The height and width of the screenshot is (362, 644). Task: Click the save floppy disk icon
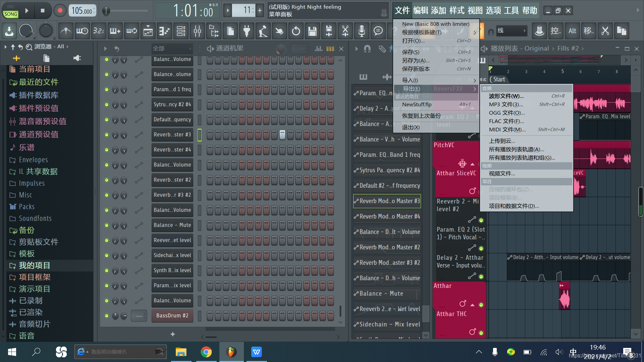coord(312,31)
